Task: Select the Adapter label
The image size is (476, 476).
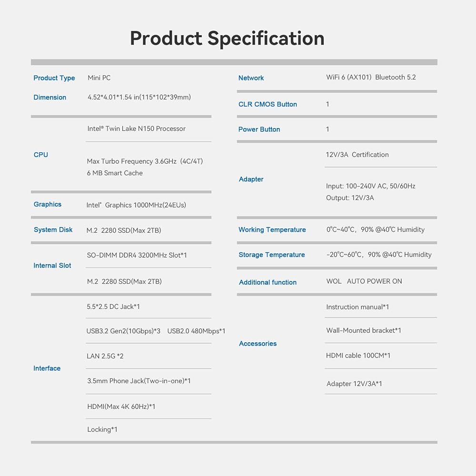Action: point(251,179)
